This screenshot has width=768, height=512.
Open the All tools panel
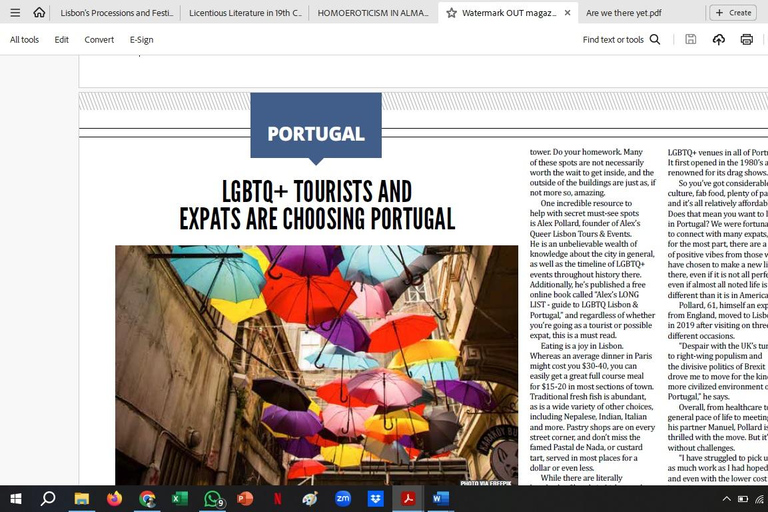[24, 40]
